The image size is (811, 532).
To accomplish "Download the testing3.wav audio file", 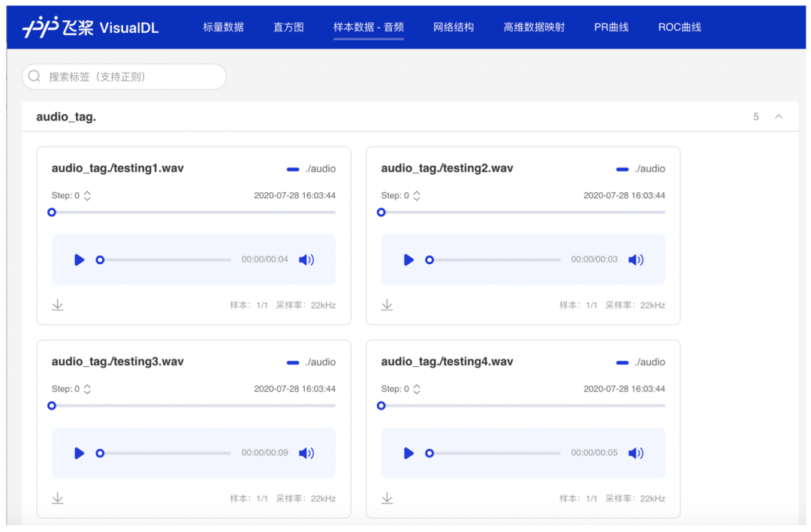I will pos(58,497).
